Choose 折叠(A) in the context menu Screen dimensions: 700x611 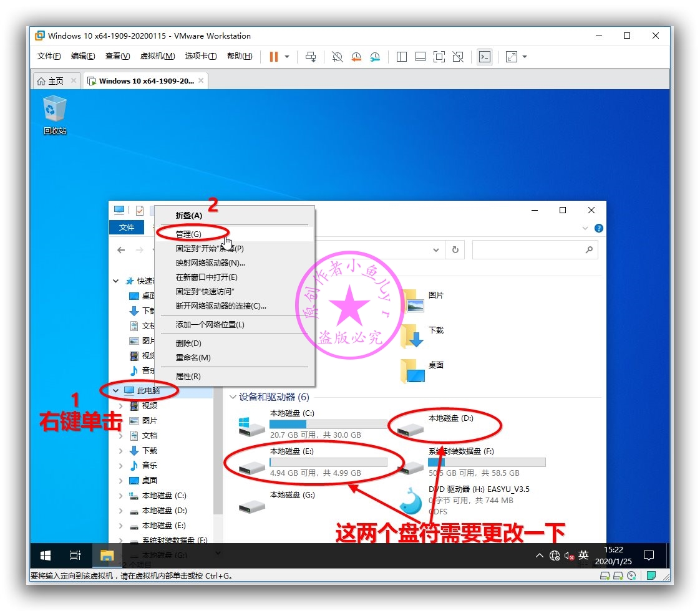235,216
